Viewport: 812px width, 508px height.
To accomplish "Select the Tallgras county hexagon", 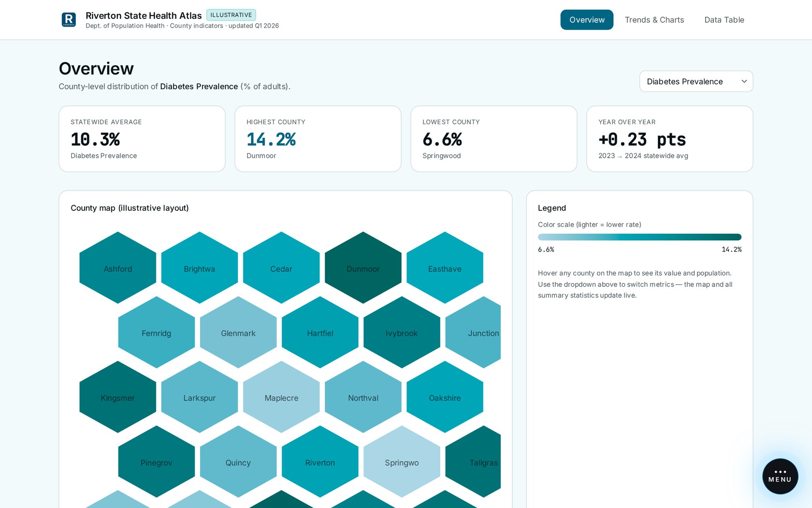I will (x=473, y=462).
